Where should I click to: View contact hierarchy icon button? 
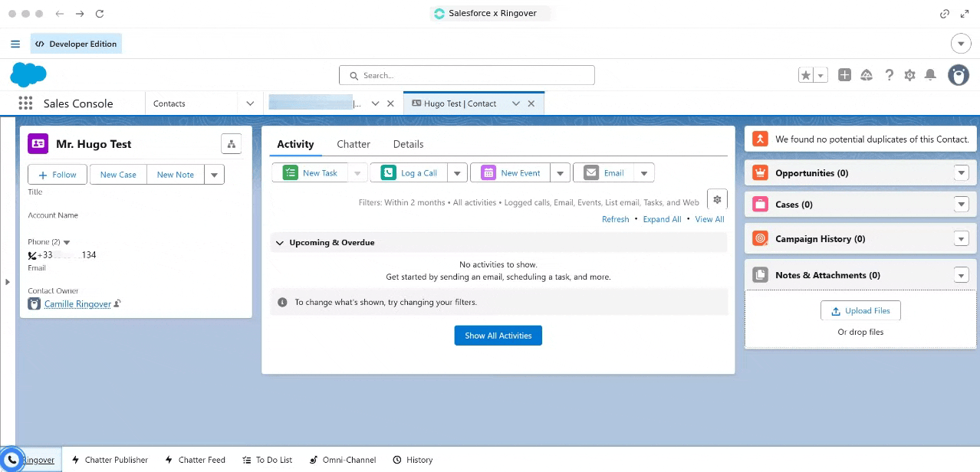pyautogui.click(x=231, y=143)
